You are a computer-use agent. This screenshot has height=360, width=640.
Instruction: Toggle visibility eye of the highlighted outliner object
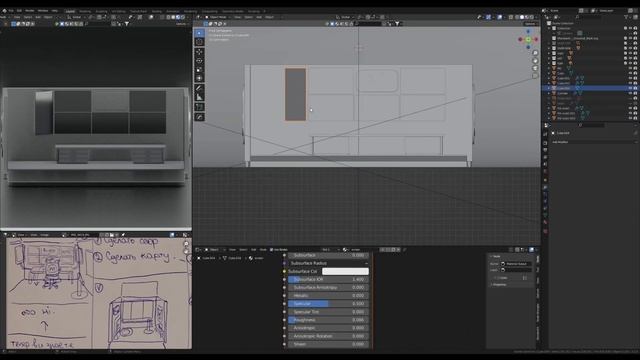pos(631,88)
